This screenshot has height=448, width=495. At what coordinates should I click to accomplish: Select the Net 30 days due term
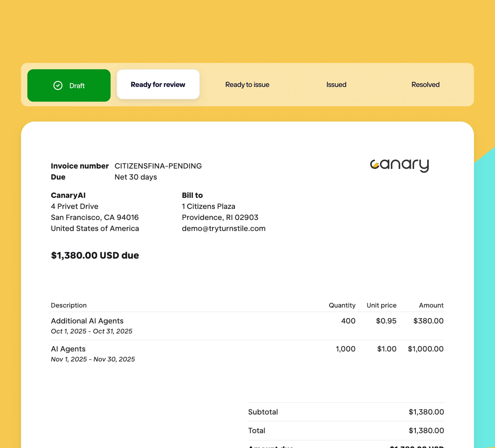(136, 177)
